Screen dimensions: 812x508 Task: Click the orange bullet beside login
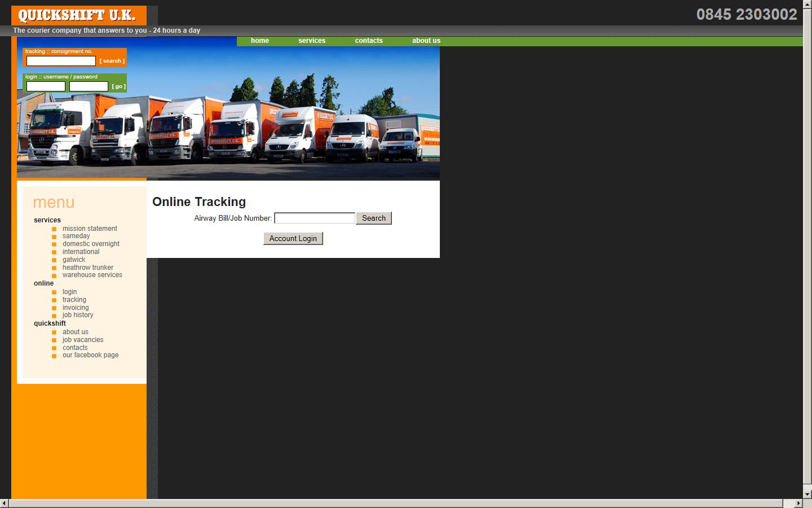[54, 292]
